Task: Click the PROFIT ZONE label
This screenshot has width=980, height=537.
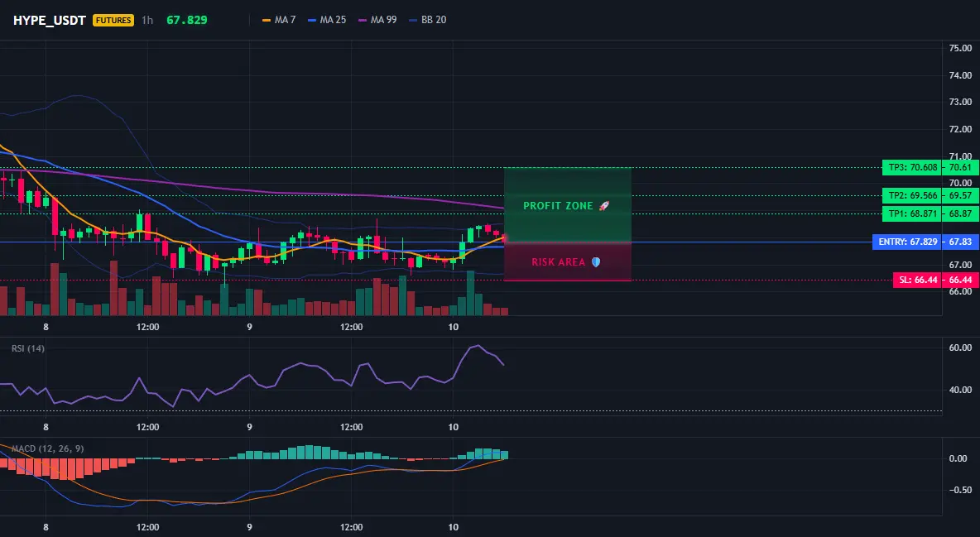Action: [558, 206]
